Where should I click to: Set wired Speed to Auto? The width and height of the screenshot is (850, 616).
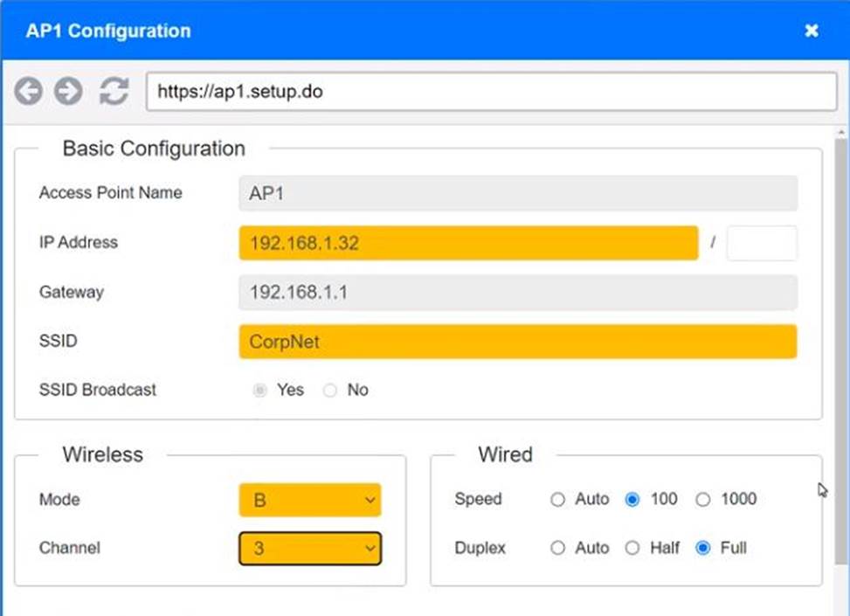[558, 500]
